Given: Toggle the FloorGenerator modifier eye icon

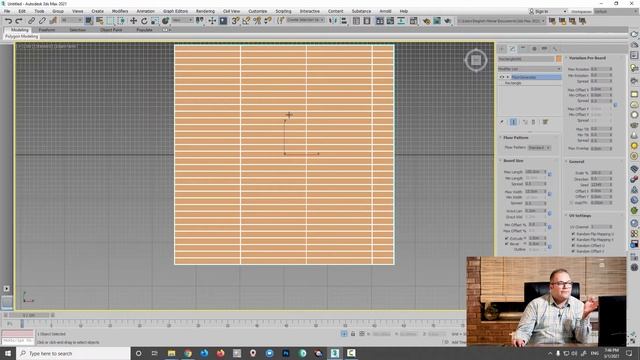Looking at the screenshot, I should click(502, 77).
